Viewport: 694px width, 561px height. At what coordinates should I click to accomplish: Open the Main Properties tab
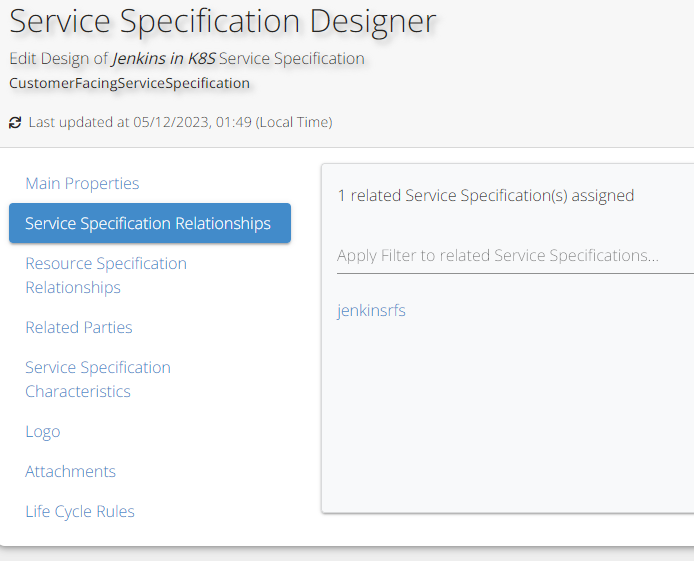click(82, 183)
